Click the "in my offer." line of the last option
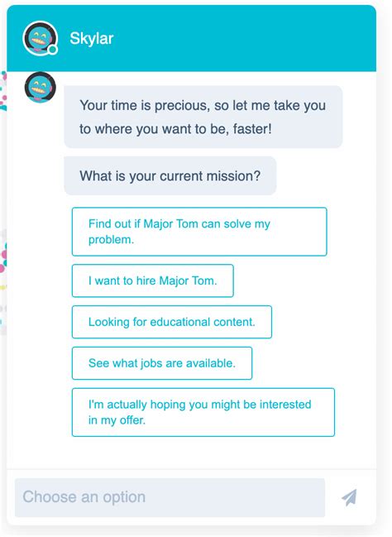392x537 pixels. point(117,420)
